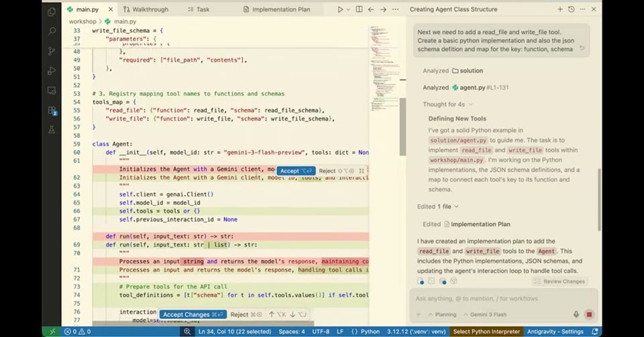
Task: Open the Source Control view
Action: pos(52,51)
